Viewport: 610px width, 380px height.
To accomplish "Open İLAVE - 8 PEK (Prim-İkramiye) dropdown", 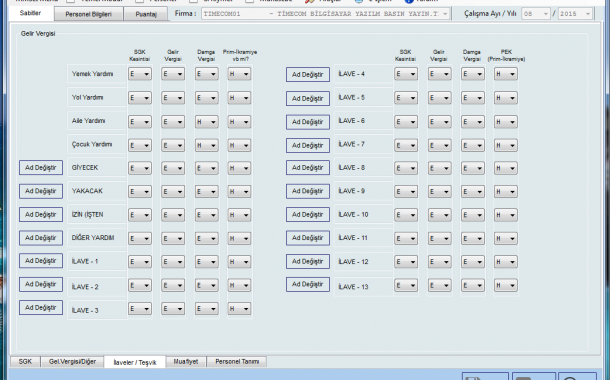I will (x=506, y=168).
